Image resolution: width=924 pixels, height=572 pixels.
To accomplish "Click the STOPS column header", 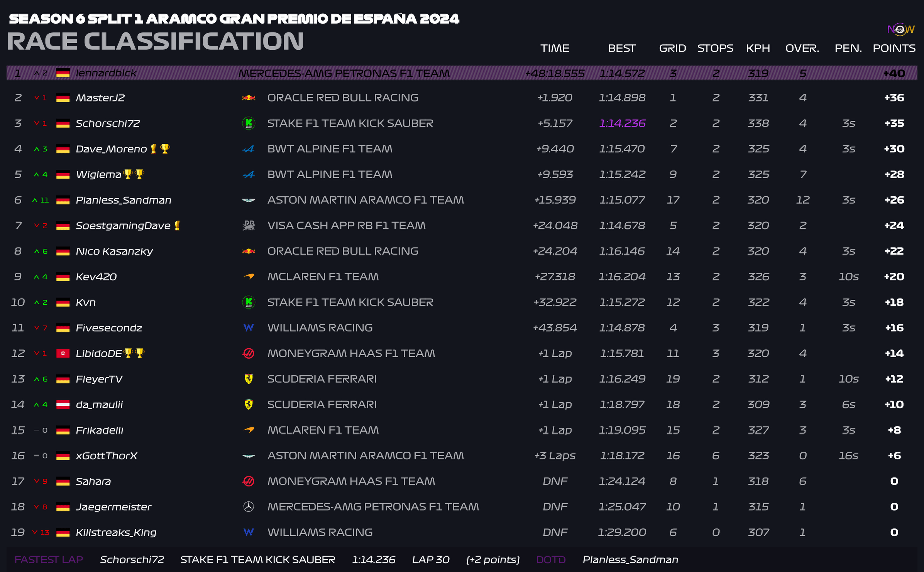I will click(x=715, y=48).
